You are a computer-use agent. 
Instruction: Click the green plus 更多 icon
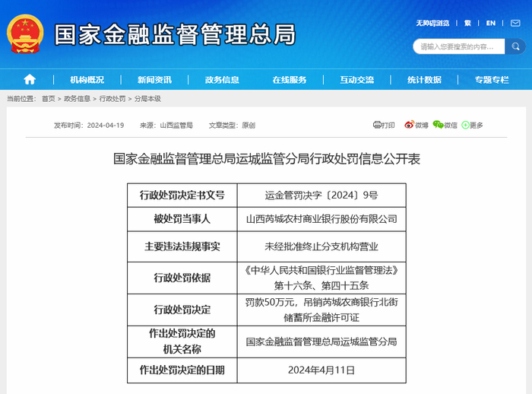click(465, 125)
